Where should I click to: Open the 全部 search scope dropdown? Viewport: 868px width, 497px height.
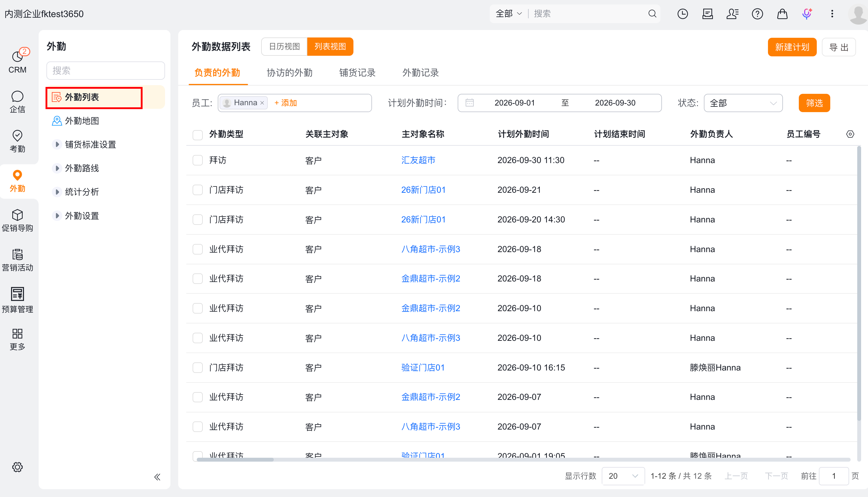pyautogui.click(x=509, y=14)
